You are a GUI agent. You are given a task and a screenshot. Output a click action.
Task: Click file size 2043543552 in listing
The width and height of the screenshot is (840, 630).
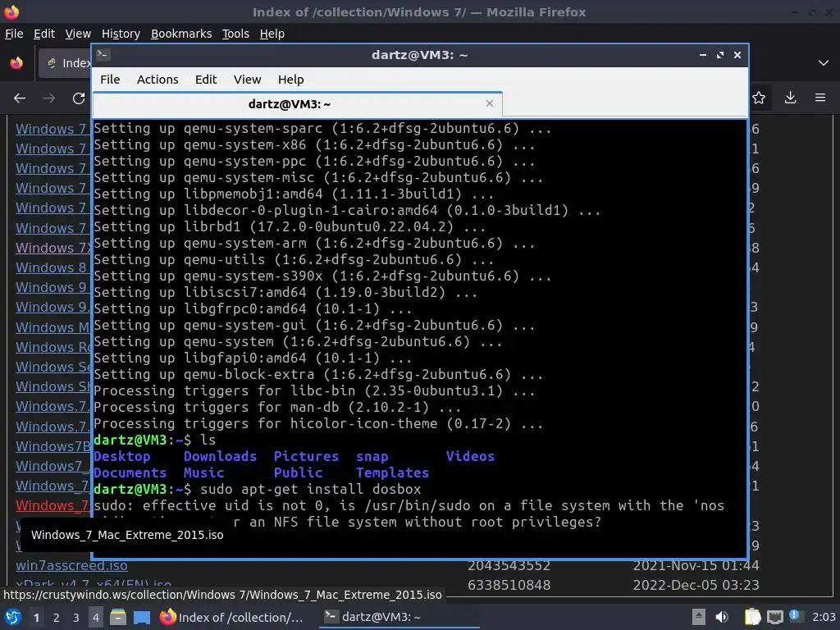(x=509, y=565)
